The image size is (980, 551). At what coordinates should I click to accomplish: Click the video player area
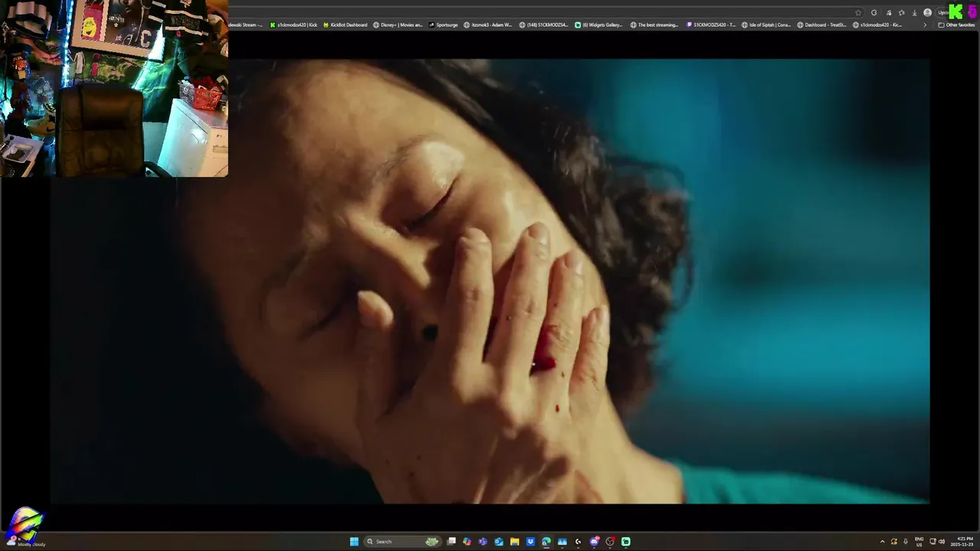coord(490,281)
